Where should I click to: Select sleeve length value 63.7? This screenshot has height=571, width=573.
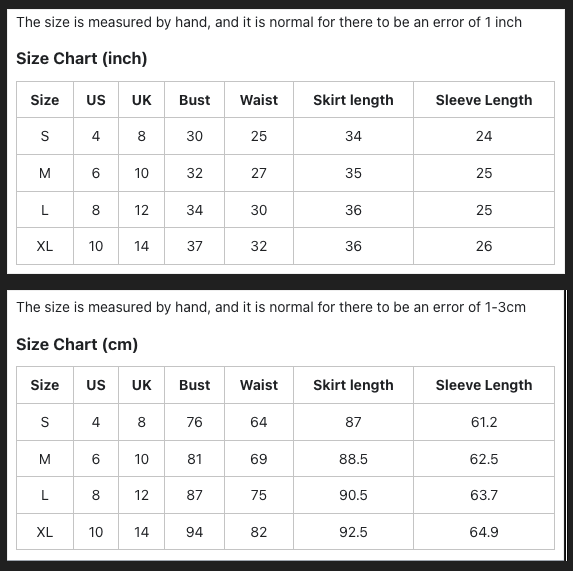pos(484,495)
